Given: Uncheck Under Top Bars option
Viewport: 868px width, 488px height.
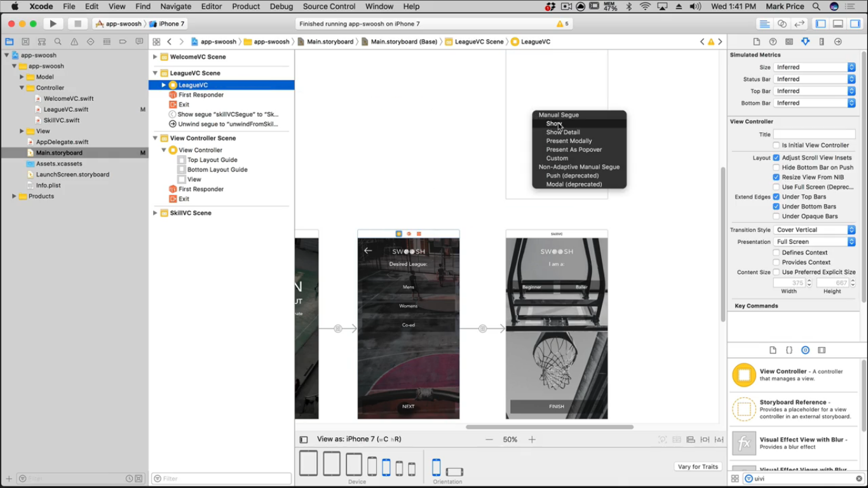Looking at the screenshot, I should click(776, 197).
